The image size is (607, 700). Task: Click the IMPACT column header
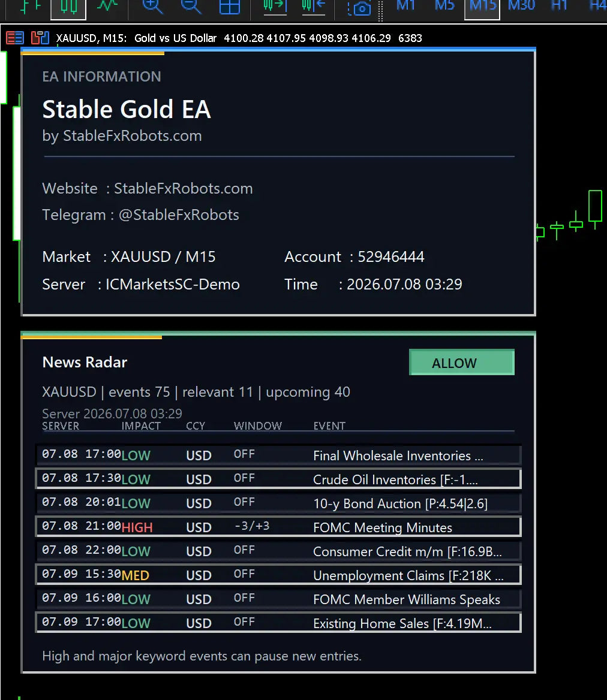[x=141, y=426]
